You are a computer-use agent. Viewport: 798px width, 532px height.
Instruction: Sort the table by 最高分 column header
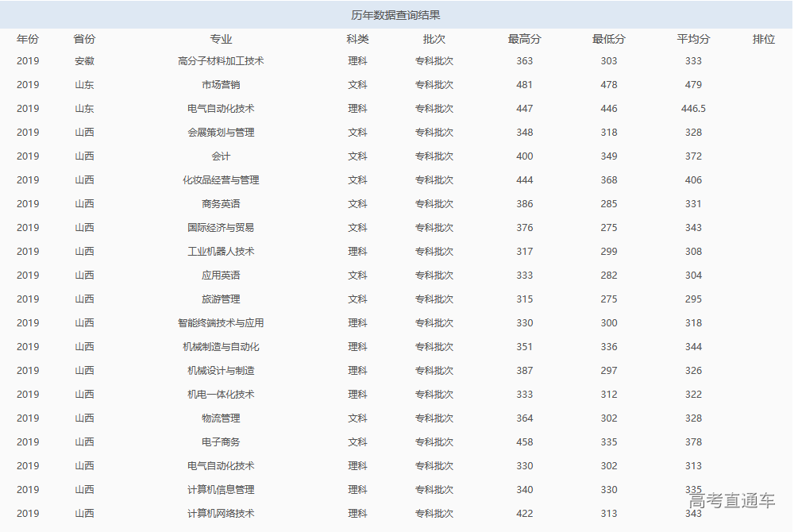(x=525, y=37)
